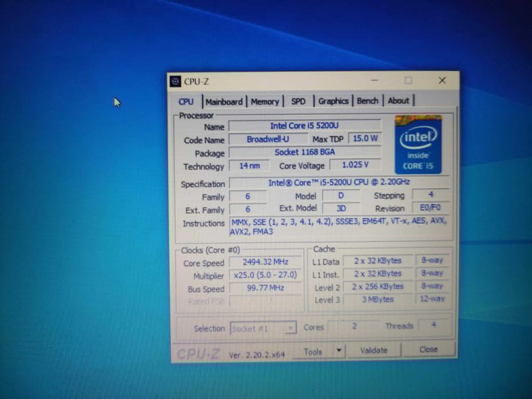Viewport: 532px width, 399px height.
Task: Click the L1 Inst. value 2 x 32 KBytes
Action: click(378, 273)
